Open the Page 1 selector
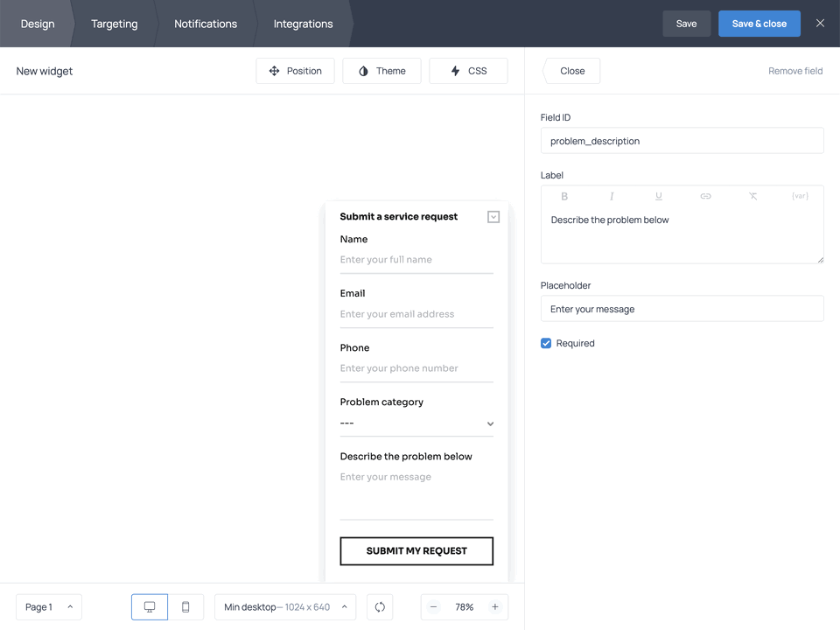Viewport: 840px width, 630px height. (x=48, y=606)
